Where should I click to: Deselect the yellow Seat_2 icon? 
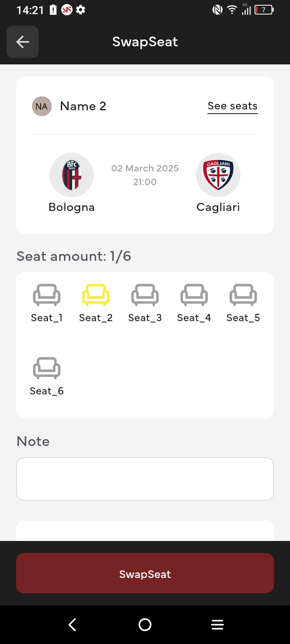[x=96, y=295]
